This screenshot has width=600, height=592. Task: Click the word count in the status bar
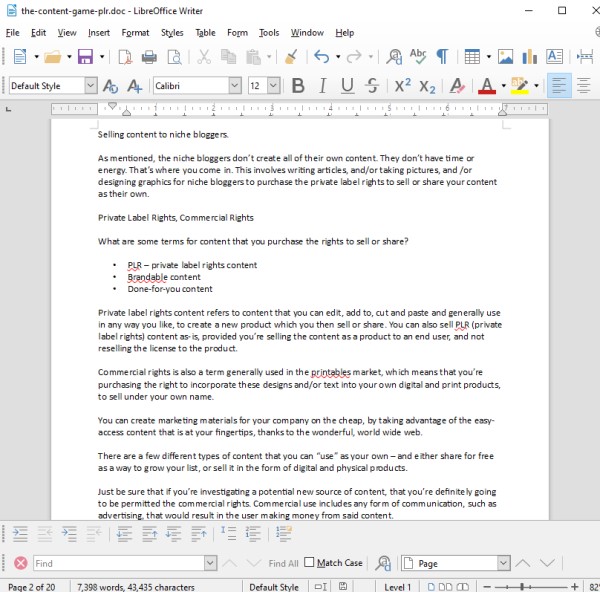(136, 587)
